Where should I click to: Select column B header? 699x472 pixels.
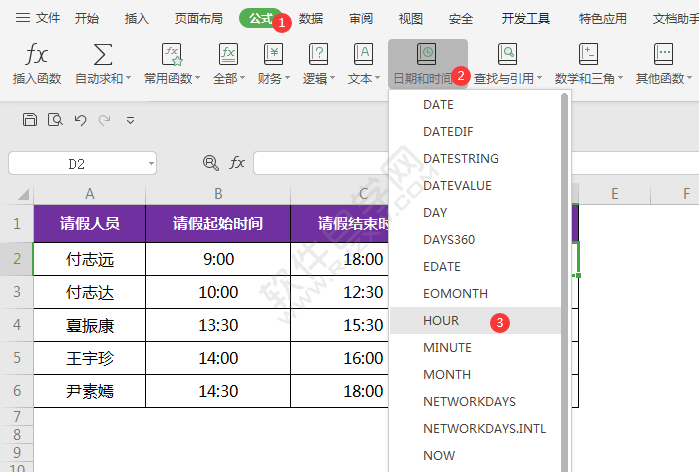click(218, 194)
